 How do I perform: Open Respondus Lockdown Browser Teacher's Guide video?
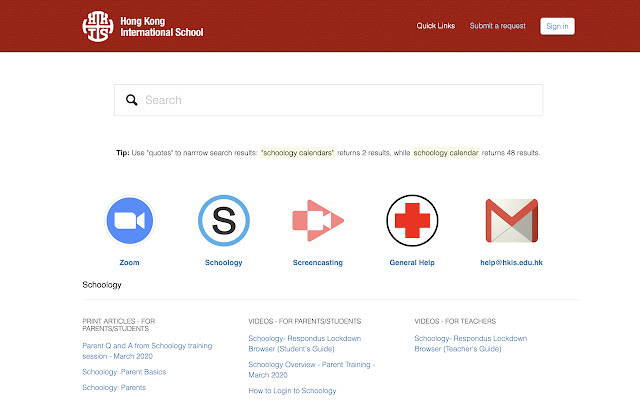(471, 343)
